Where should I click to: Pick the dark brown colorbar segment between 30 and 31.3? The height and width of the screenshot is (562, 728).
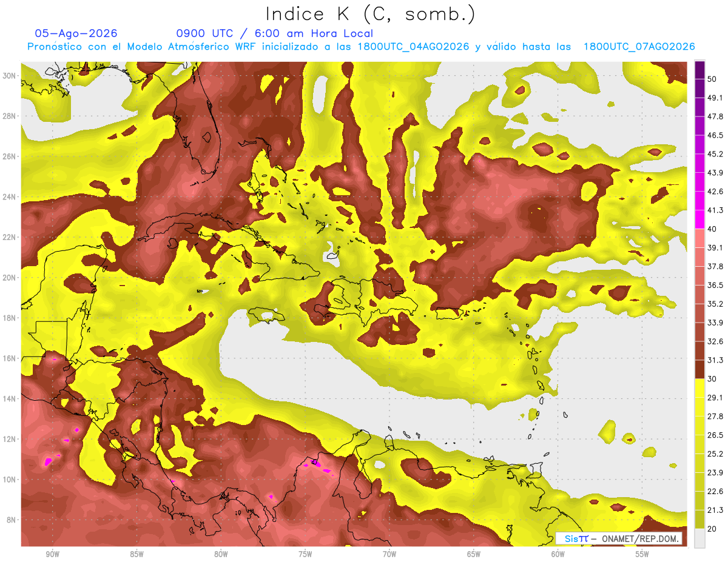point(699,369)
